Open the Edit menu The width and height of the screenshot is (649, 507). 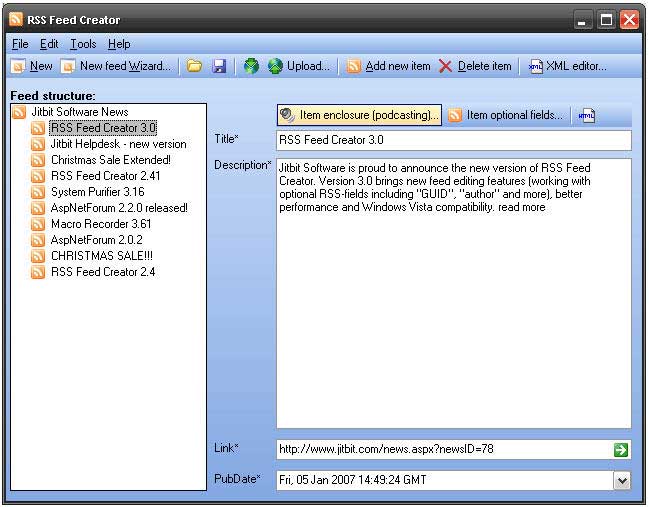click(49, 44)
